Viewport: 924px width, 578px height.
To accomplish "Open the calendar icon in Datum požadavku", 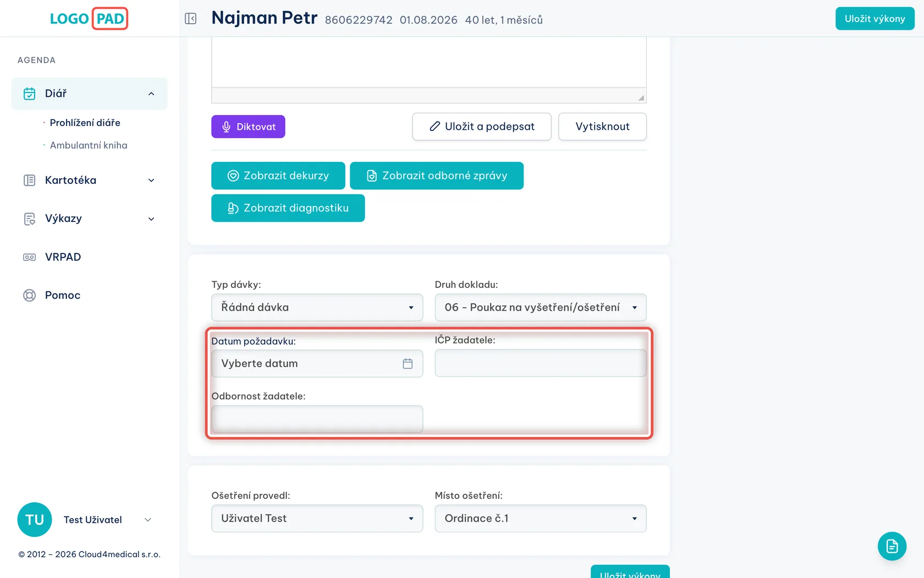I will [x=408, y=363].
